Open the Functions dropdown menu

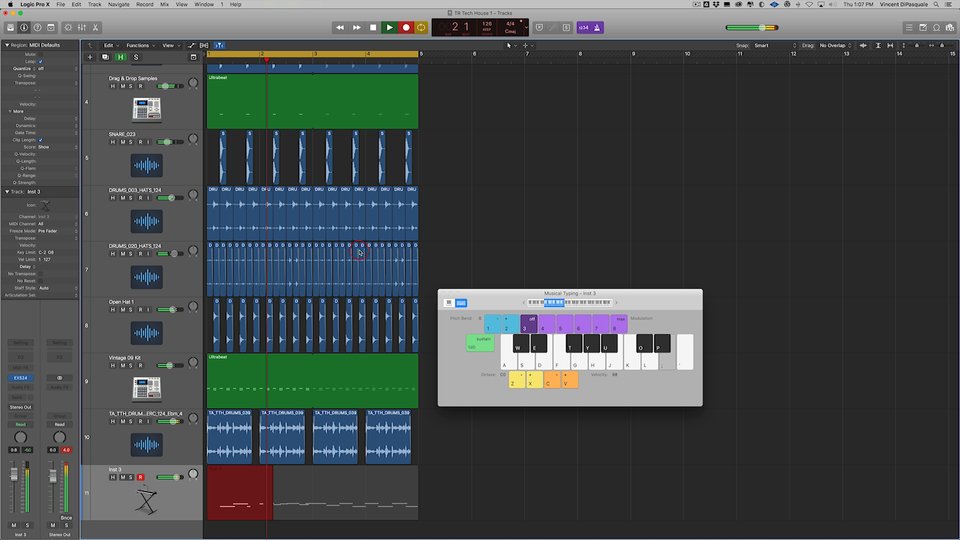point(140,45)
